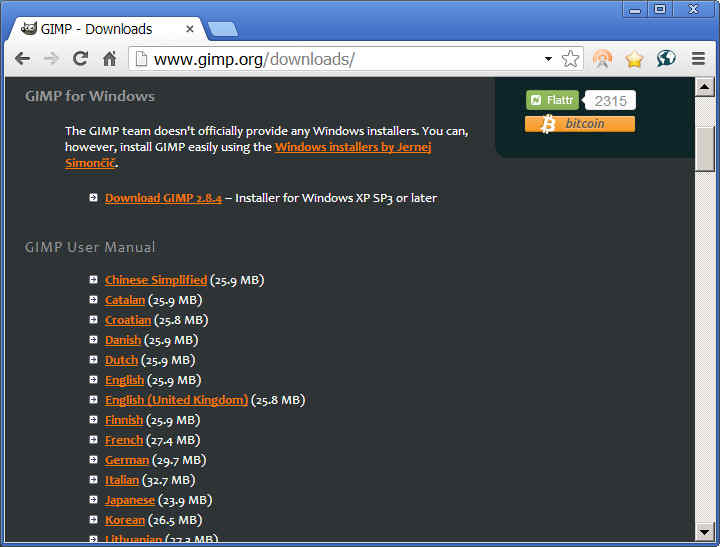Click the vertical scrollbar down arrow

pyautogui.click(x=705, y=532)
